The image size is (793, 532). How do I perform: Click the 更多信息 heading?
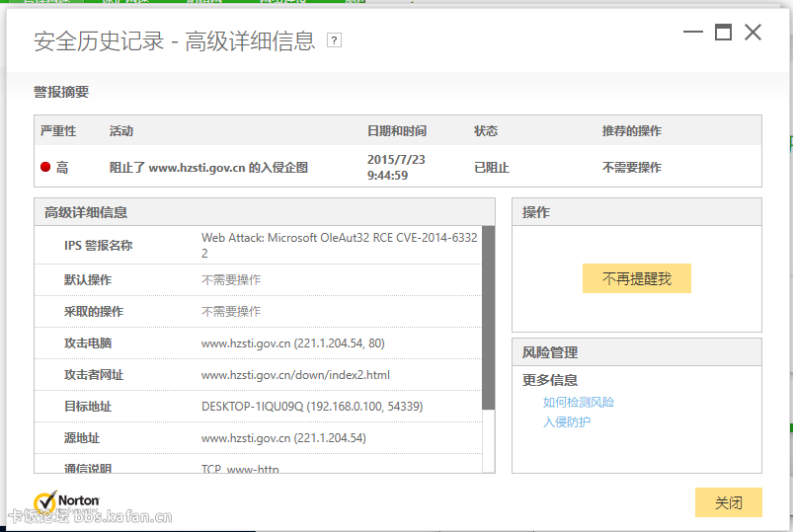coord(550,380)
